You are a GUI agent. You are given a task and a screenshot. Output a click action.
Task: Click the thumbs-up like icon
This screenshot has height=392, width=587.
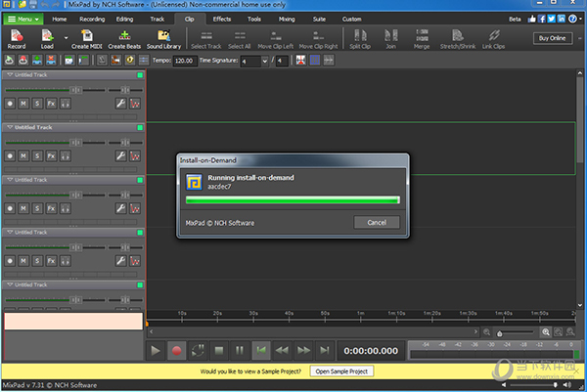pyautogui.click(x=531, y=19)
